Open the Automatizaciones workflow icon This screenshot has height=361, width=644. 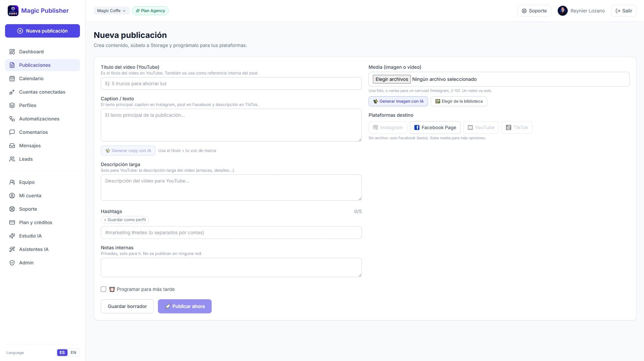click(12, 119)
